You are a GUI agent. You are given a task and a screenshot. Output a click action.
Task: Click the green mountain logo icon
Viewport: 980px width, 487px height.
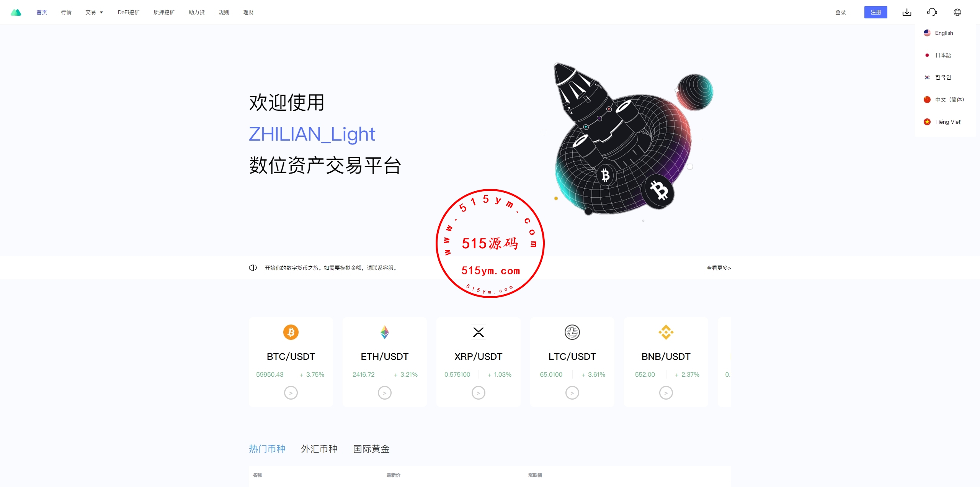coord(16,12)
